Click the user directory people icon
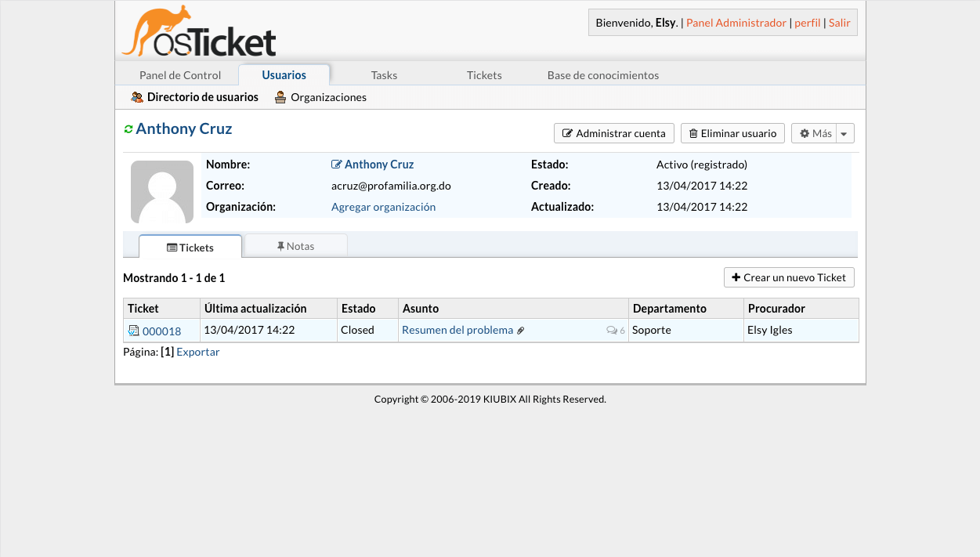 pyautogui.click(x=137, y=97)
